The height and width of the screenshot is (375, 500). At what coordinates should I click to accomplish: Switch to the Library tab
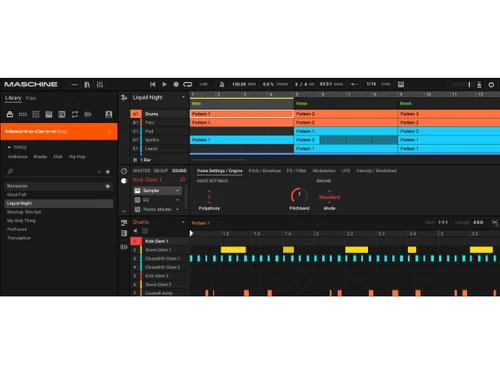coord(13,98)
